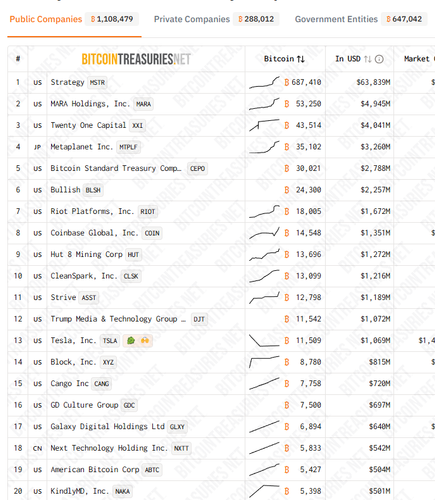Viewport: 435px width, 500px height.
Task: Click the HUT ticker badge
Action: coord(133,254)
